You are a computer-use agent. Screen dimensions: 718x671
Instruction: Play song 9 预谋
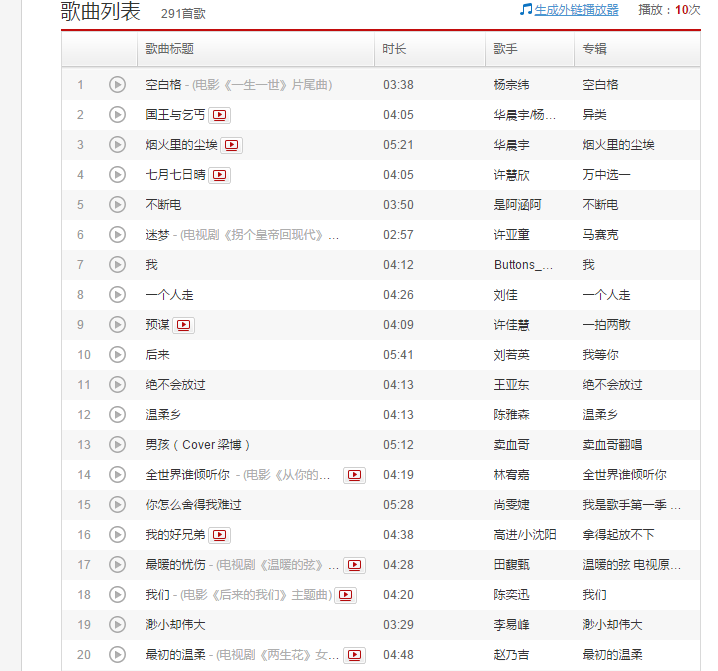click(x=117, y=325)
